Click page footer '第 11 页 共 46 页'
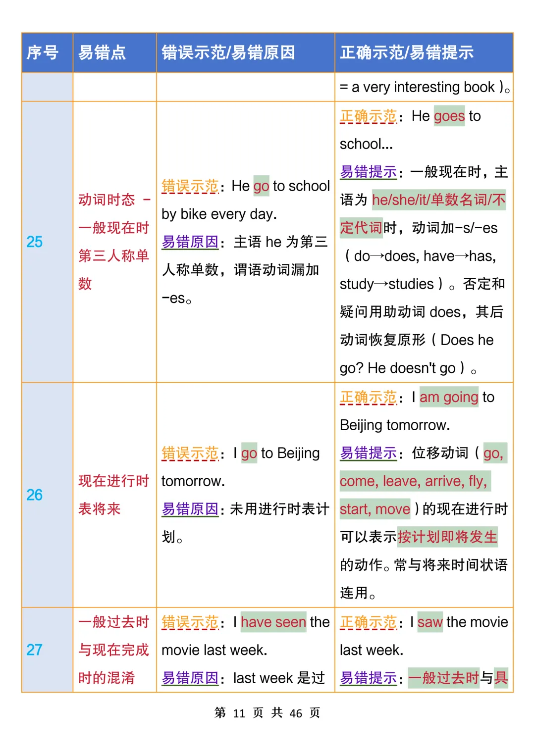This screenshot has width=535, height=756. tap(267, 713)
